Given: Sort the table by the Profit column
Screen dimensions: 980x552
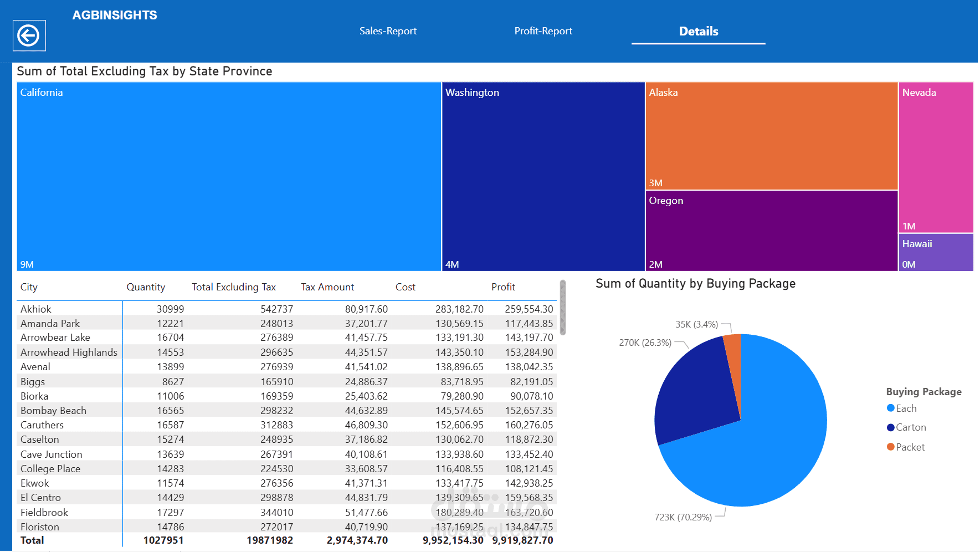Looking at the screenshot, I should click(x=503, y=287).
